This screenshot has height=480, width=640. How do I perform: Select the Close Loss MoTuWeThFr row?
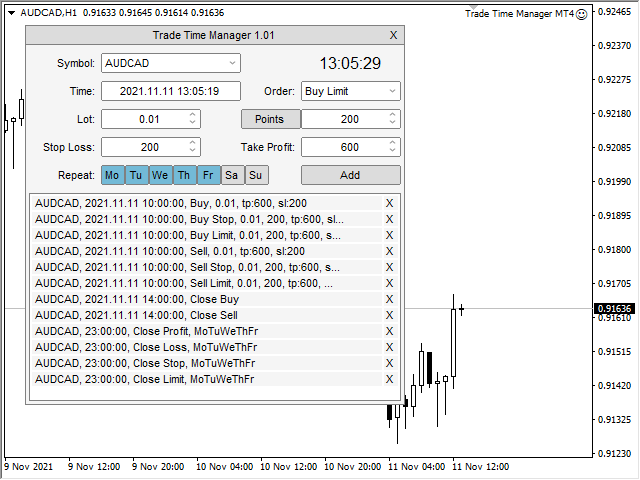tap(207, 347)
